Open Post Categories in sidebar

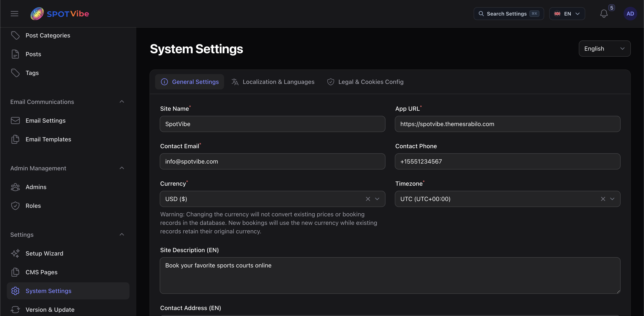coord(68,35)
